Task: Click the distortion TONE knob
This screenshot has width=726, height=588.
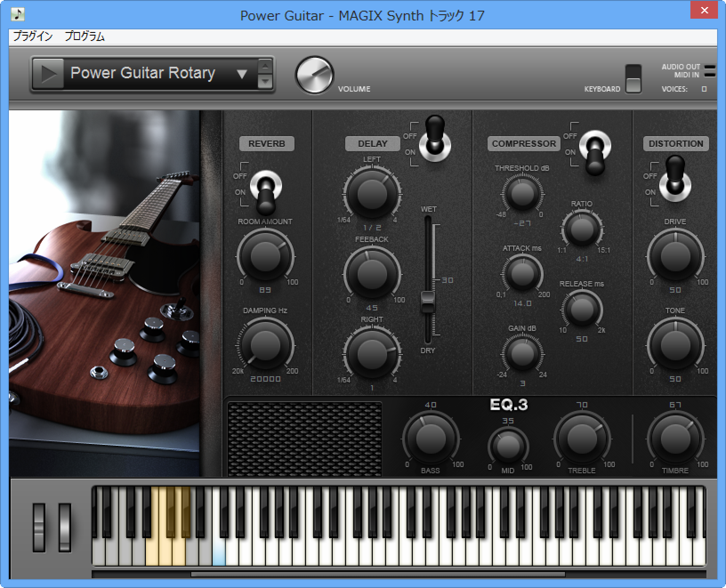Action: click(x=675, y=346)
